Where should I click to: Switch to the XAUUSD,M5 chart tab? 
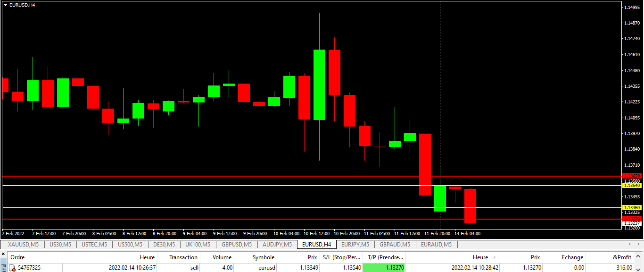click(x=23, y=245)
